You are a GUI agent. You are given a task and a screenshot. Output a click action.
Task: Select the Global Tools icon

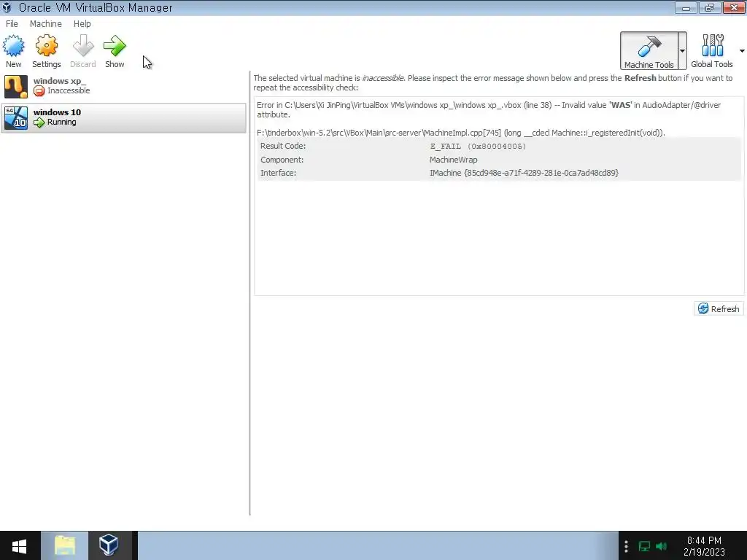(x=712, y=46)
